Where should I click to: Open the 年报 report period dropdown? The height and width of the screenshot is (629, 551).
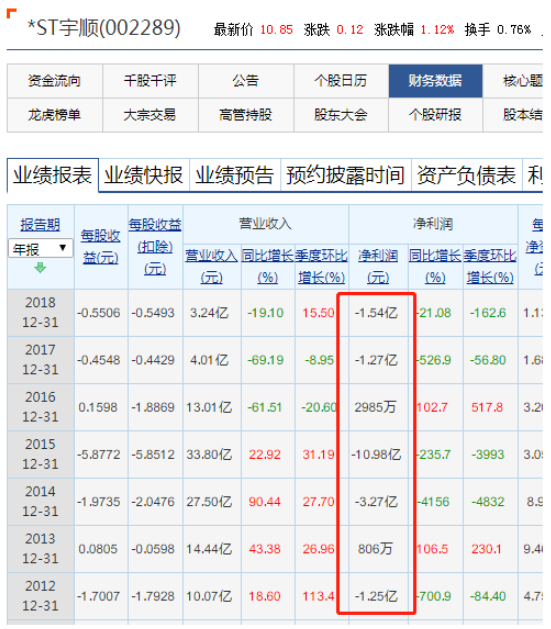click(41, 249)
